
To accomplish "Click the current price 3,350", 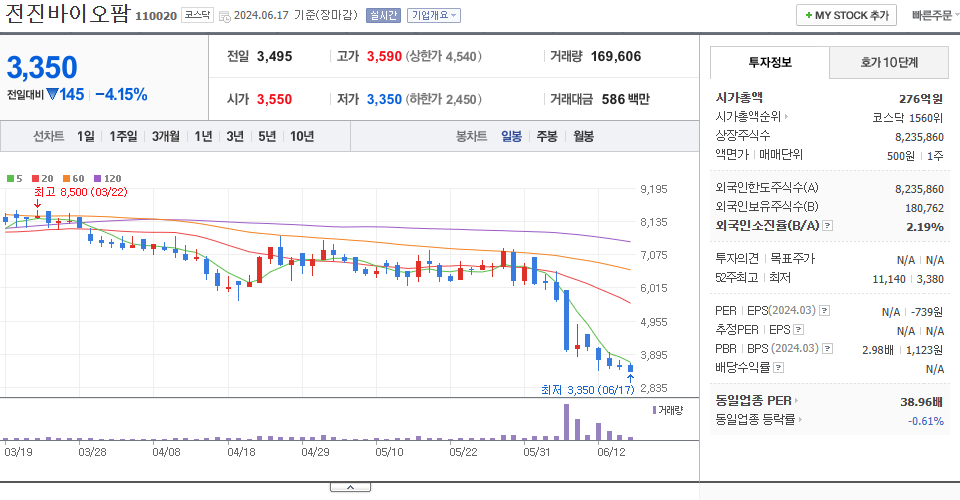I will click(42, 67).
